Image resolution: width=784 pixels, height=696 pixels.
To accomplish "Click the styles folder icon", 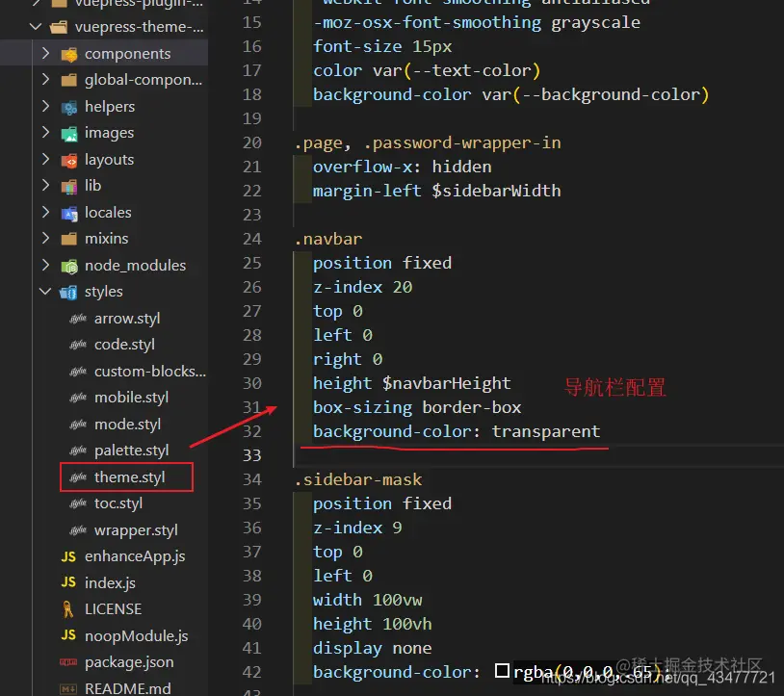I will 68,293.
